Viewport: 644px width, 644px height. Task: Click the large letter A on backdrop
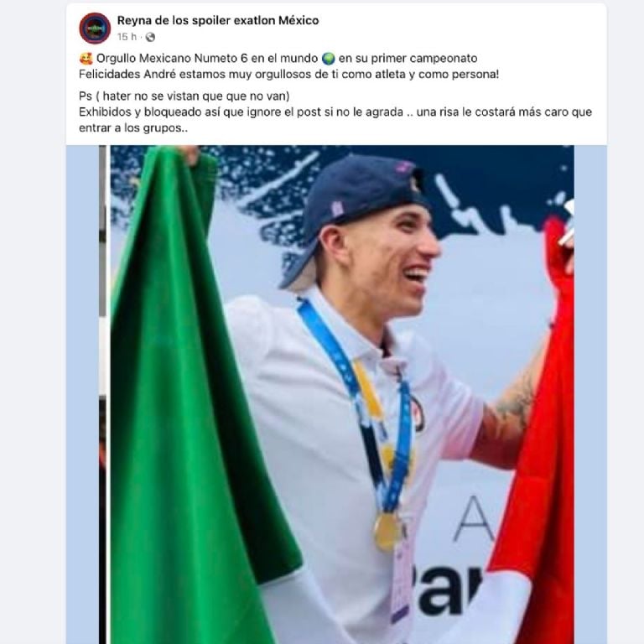coord(475,518)
